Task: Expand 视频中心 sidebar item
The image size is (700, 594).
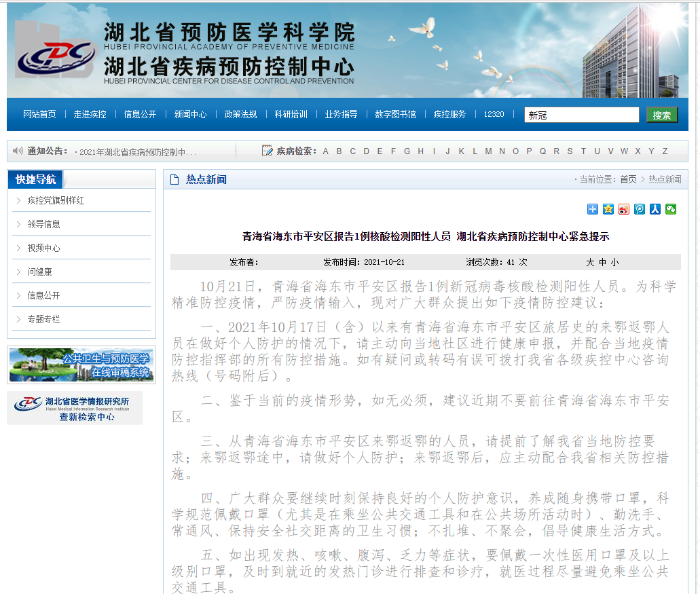Action: coord(43,248)
